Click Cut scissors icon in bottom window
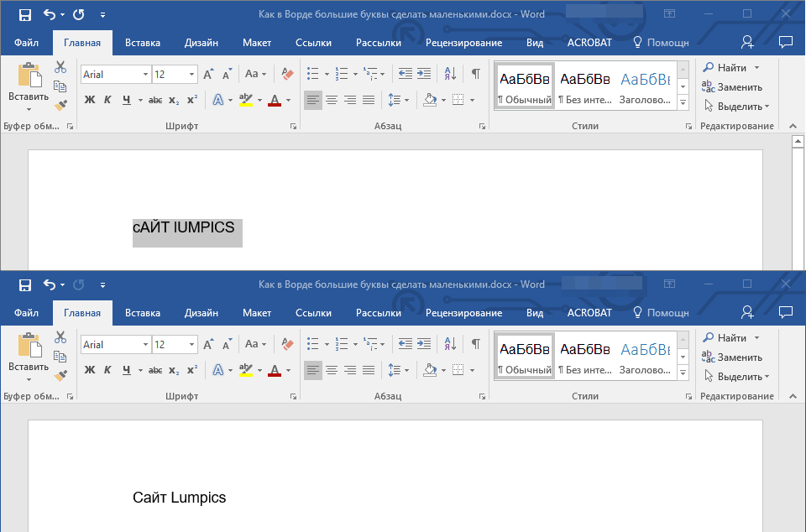Image resolution: width=806 pixels, height=532 pixels. tap(60, 337)
